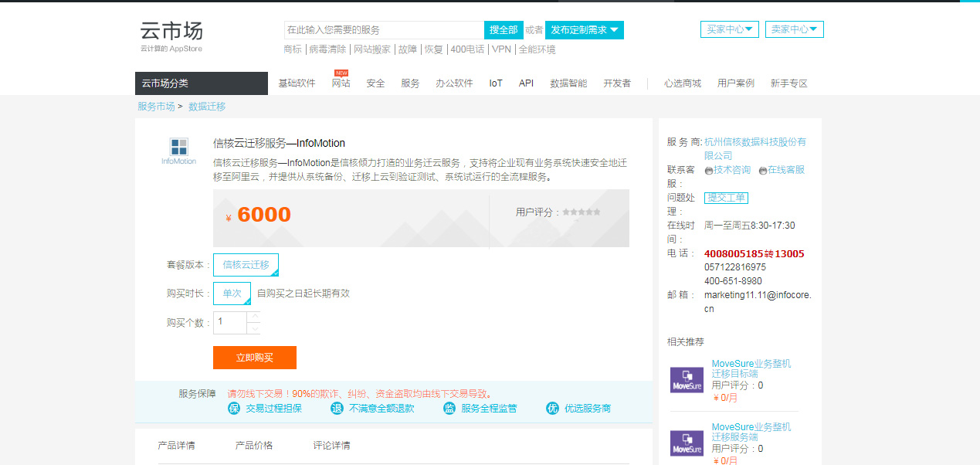Image resolution: width=980 pixels, height=465 pixels.
Task: Click the 服务全程监管 监 badge icon
Action: pyautogui.click(x=449, y=408)
